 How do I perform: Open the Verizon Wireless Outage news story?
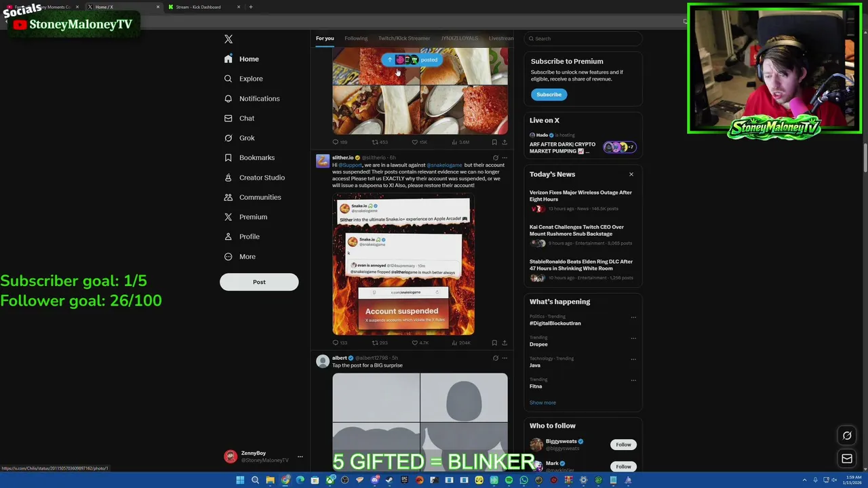coord(583,201)
